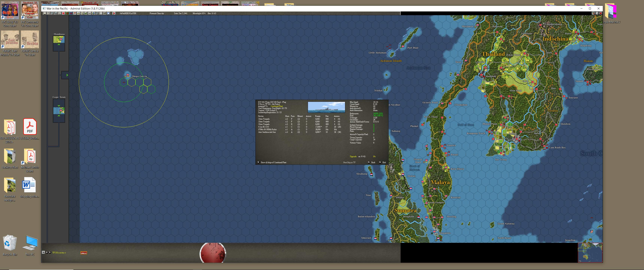This screenshot has width=644, height=270.
Task: Click the Bangkok label on the map
Action: pyautogui.click(x=491, y=76)
